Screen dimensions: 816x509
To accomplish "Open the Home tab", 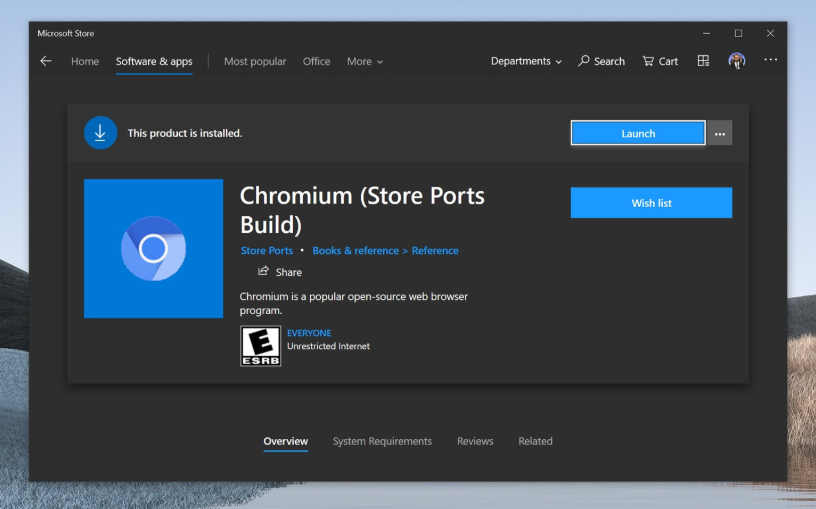I will click(85, 61).
